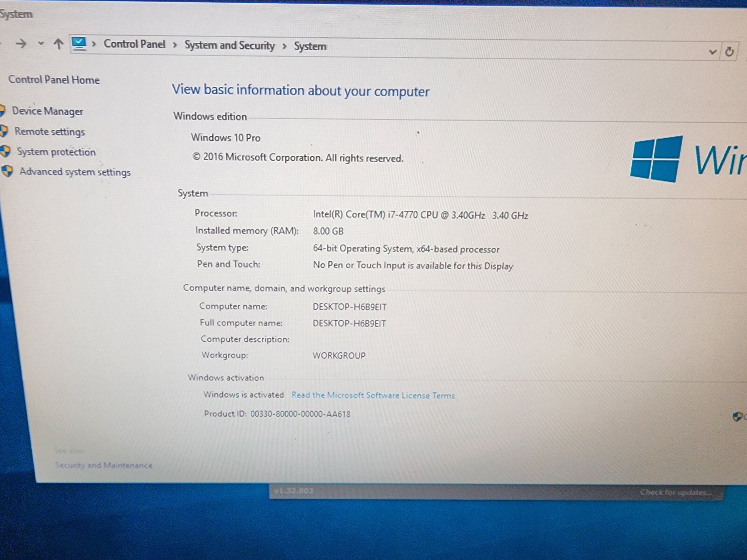Click the 'View basic information about your computer' heading

coord(301,90)
